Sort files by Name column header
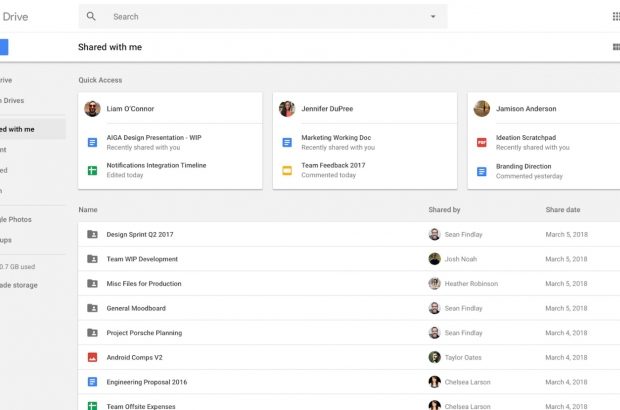The height and width of the screenshot is (410, 620). click(x=88, y=210)
